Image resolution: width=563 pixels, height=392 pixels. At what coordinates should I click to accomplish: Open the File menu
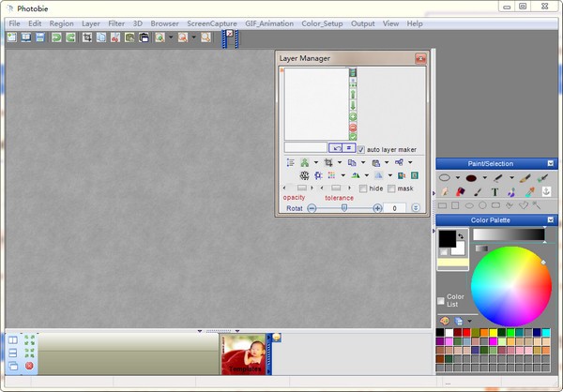pos(14,23)
